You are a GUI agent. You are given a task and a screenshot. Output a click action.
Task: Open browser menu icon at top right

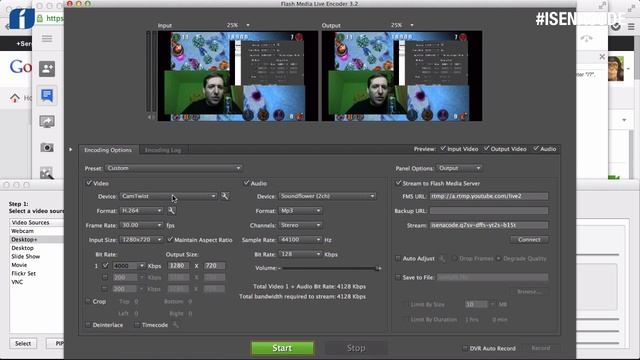pyautogui.click(x=631, y=27)
